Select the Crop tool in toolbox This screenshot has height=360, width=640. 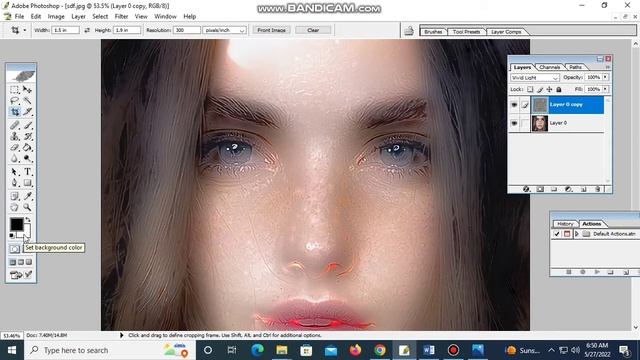(x=15, y=111)
